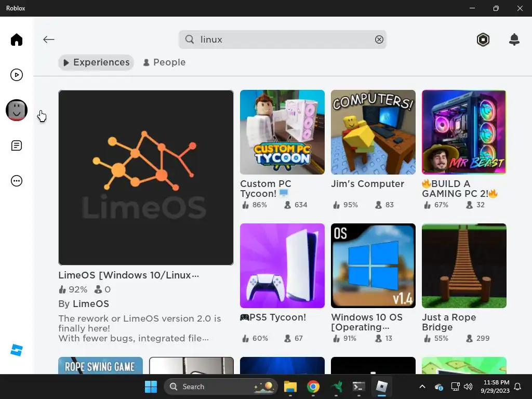Open the OneDrive cloud tray icon
This screenshot has width=532, height=399.
click(438, 387)
